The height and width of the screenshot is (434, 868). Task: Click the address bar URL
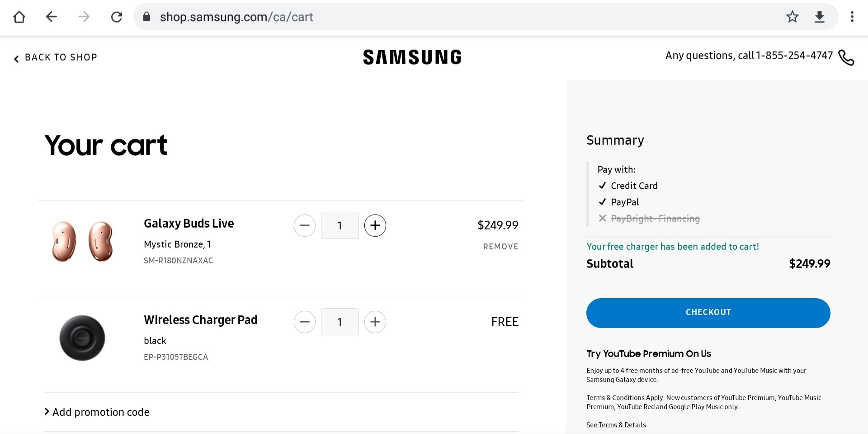236,17
